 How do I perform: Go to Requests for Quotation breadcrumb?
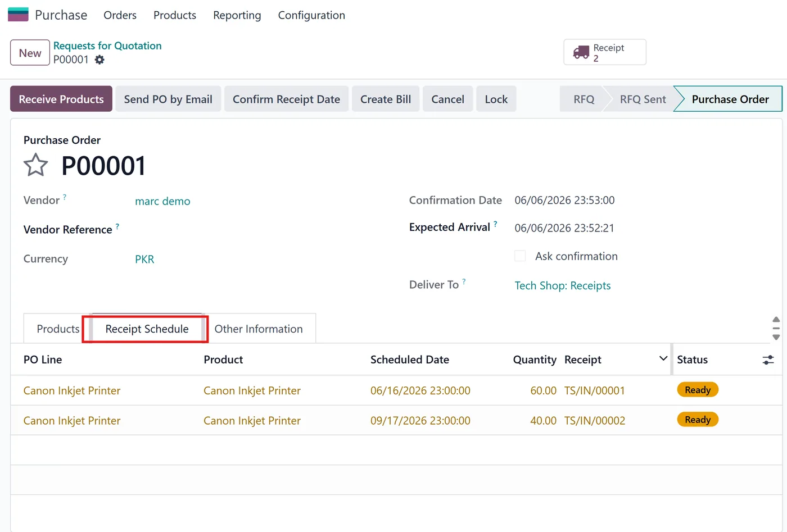(x=107, y=46)
